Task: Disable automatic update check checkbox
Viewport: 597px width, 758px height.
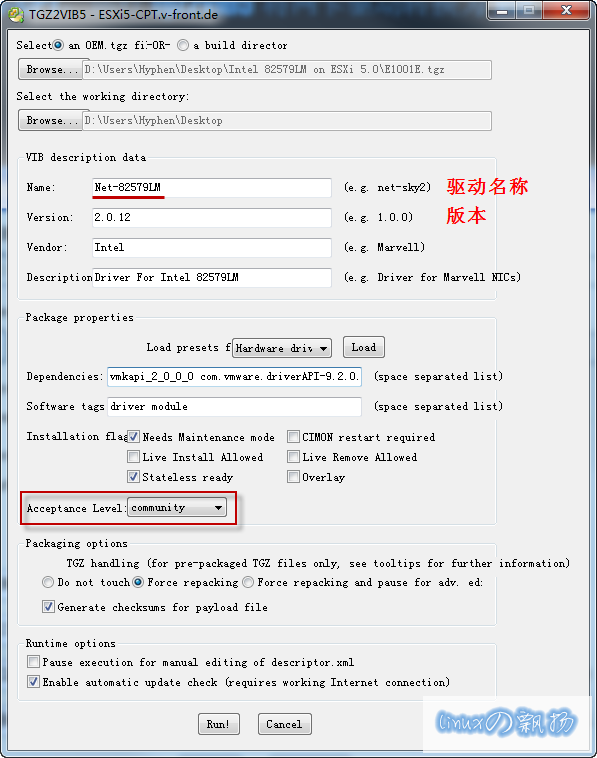Action: [33, 682]
